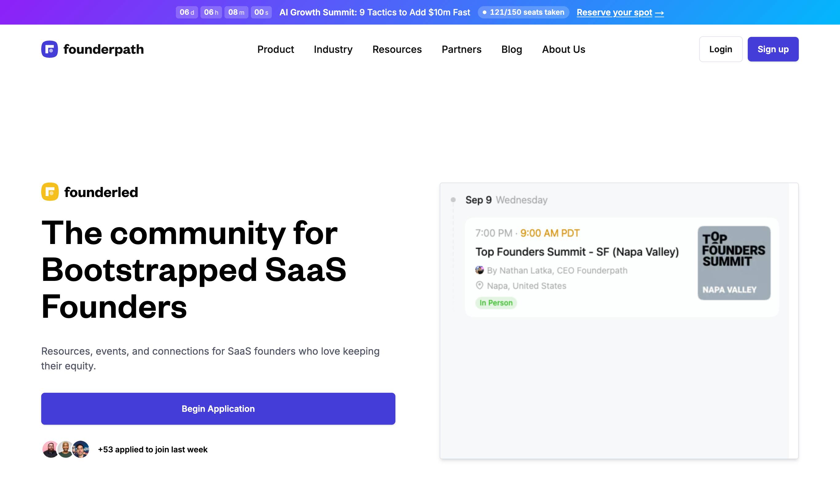Click the 9:00 AM PDT time text
The width and height of the screenshot is (840, 504).
[x=550, y=233]
